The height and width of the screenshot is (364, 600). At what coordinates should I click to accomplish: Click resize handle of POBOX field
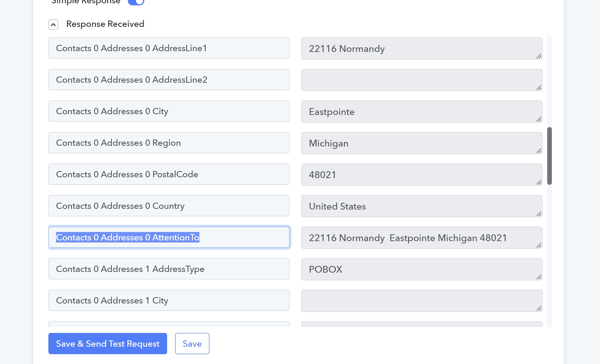[539, 277]
